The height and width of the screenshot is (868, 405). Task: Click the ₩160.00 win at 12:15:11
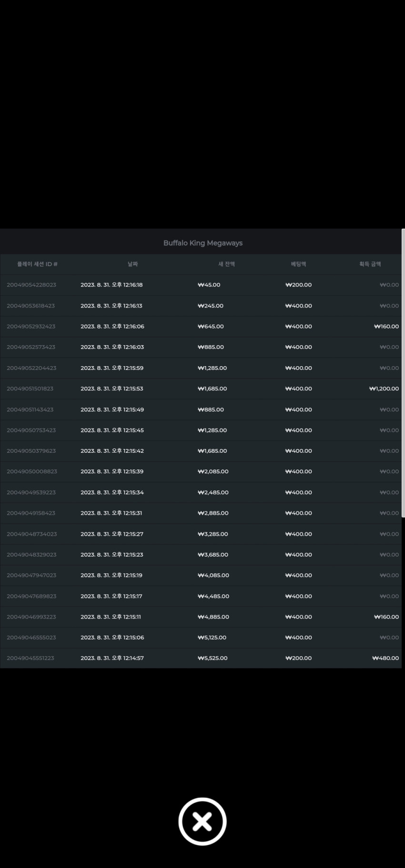pyautogui.click(x=386, y=617)
